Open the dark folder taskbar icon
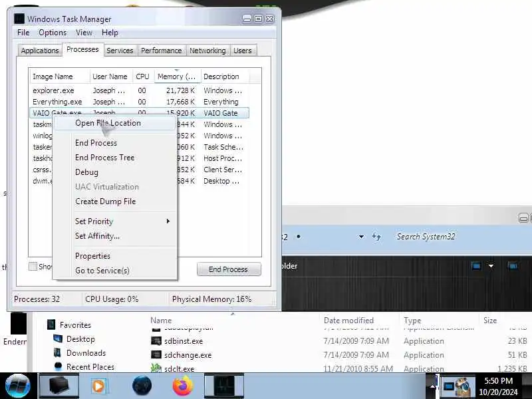This screenshot has width=532, height=399. (59, 386)
